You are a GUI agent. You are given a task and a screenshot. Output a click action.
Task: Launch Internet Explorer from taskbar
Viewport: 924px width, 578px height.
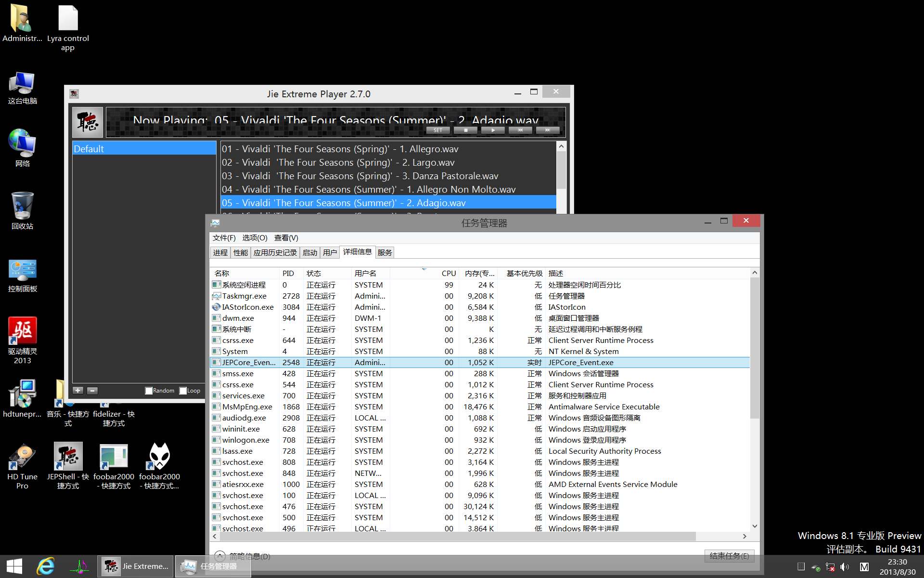46,566
